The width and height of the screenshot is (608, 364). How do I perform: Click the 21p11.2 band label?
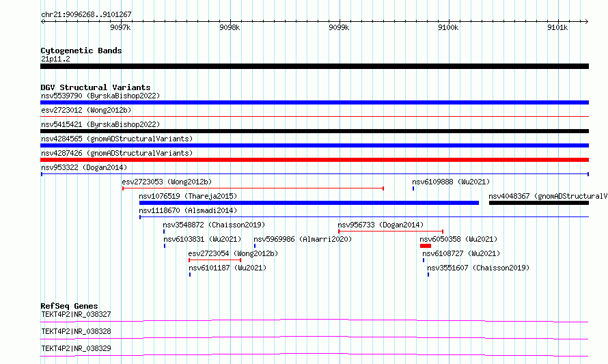[55, 59]
